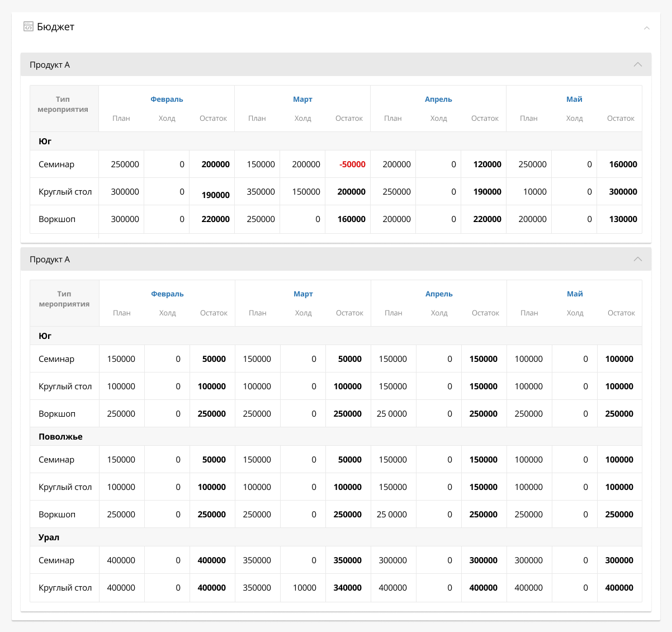Click Тип мероприятия header in the first table
Screen dimensions: 672x632
coord(63,105)
